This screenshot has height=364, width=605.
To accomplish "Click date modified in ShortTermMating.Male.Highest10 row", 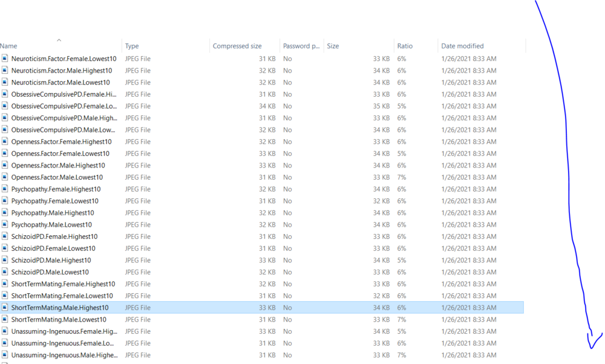I will point(469,308).
